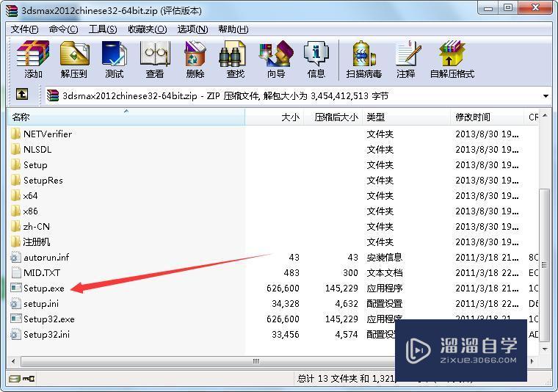
Task: Sort by Name (名称) column header
Action: (126, 117)
